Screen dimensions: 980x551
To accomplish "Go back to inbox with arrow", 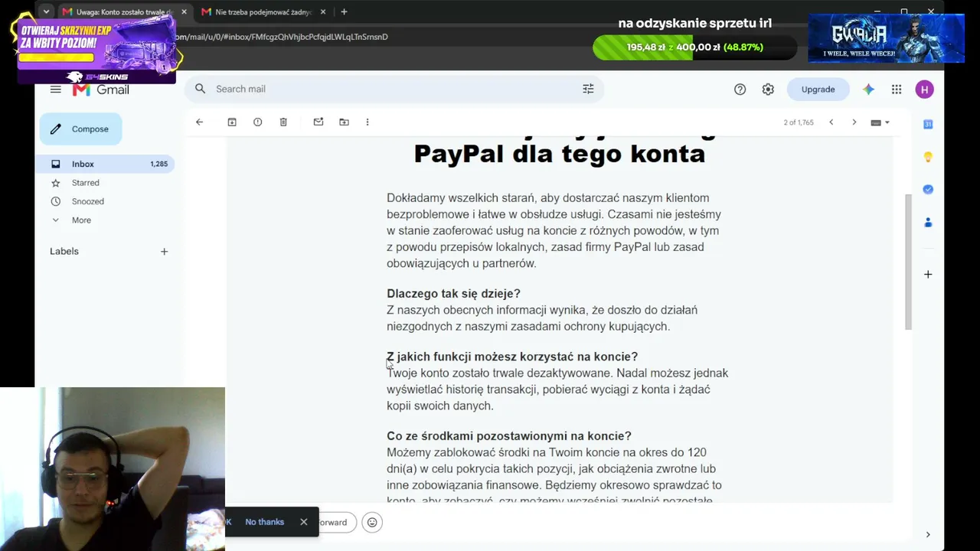I will (199, 122).
